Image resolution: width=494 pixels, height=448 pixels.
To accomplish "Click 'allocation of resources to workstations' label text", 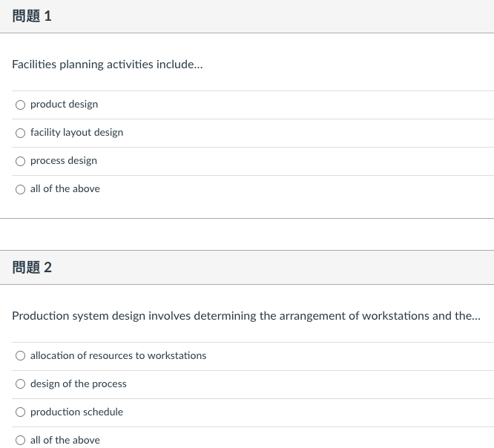I will (118, 356).
